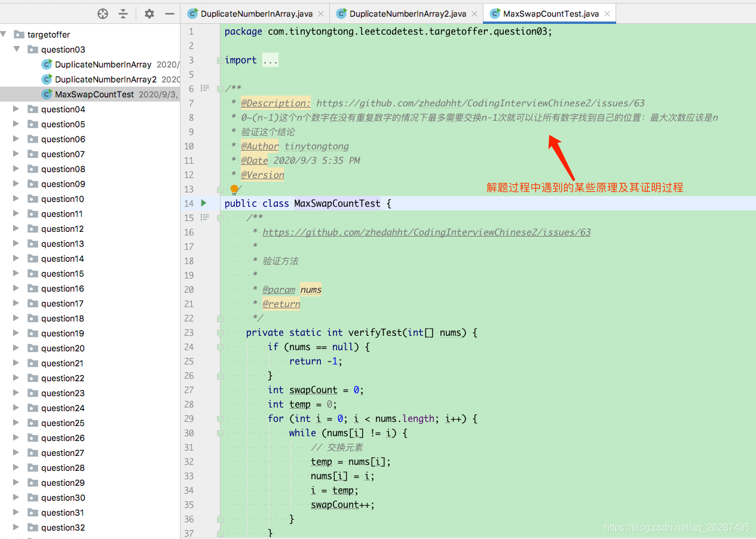Select the question26 folder
Image resolution: width=756 pixels, height=539 pixels.
point(62,438)
